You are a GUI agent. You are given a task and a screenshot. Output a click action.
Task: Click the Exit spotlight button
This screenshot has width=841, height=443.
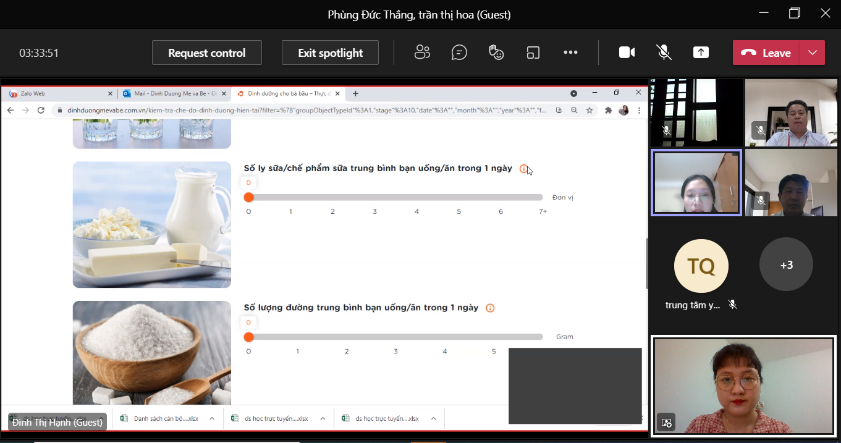tap(329, 53)
